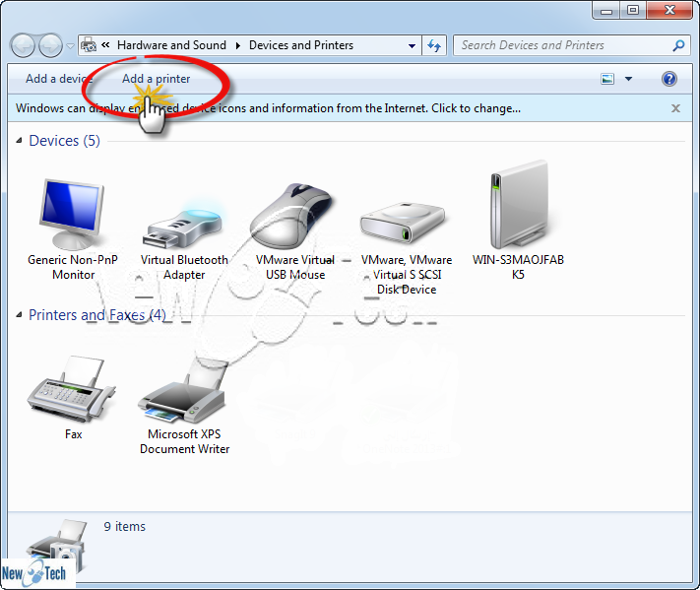Go to Hardware and Sound breadcrumb

click(x=171, y=45)
